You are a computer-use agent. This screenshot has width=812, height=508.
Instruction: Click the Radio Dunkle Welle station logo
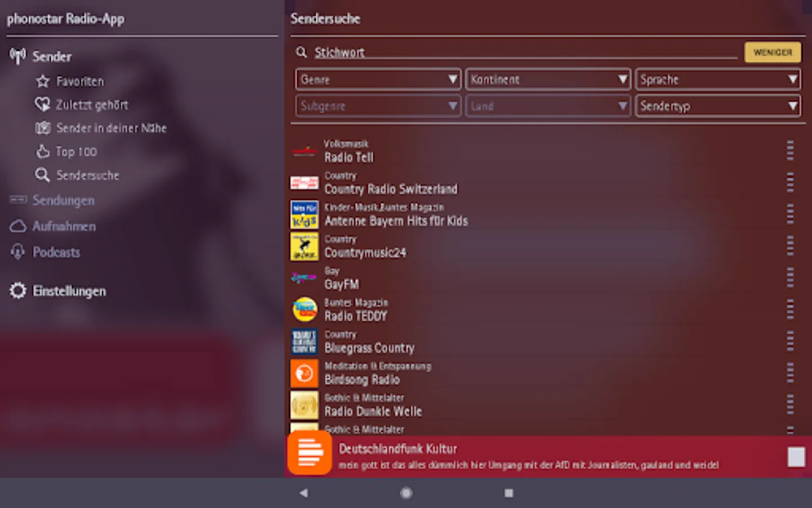(x=304, y=405)
